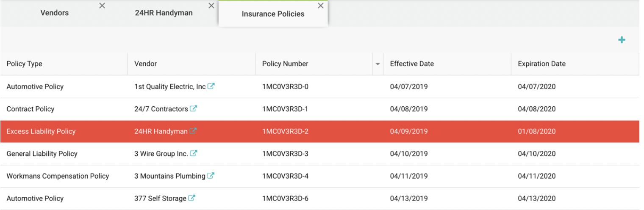This screenshot has height=210, width=644.
Task: Select effective date 04/13/2019
Action: [x=409, y=199]
